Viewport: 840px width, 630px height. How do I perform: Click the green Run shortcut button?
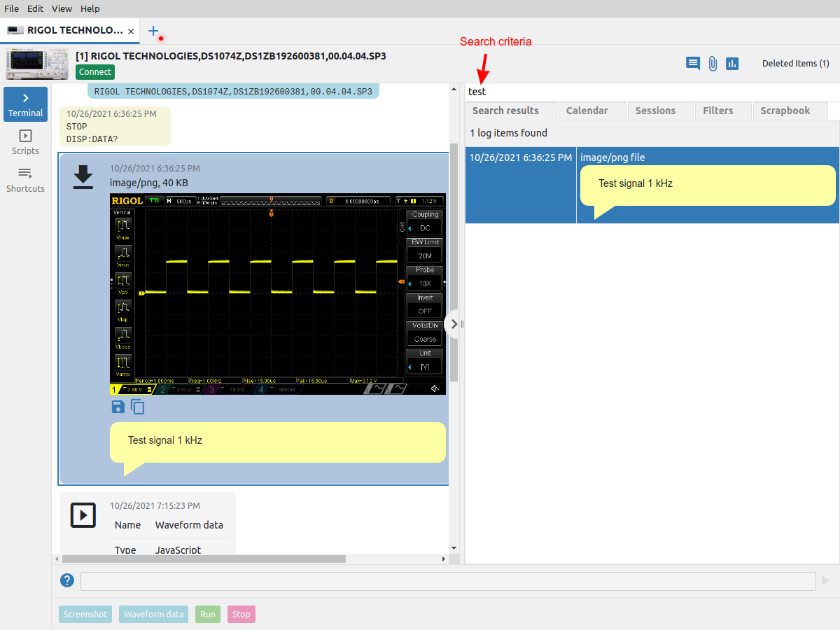pos(208,615)
